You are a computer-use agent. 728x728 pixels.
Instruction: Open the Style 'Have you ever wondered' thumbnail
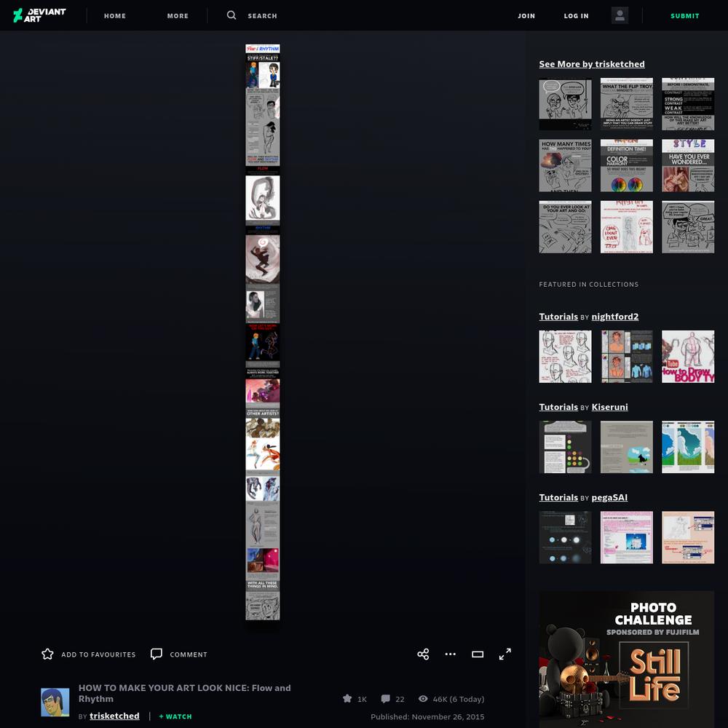point(688,165)
